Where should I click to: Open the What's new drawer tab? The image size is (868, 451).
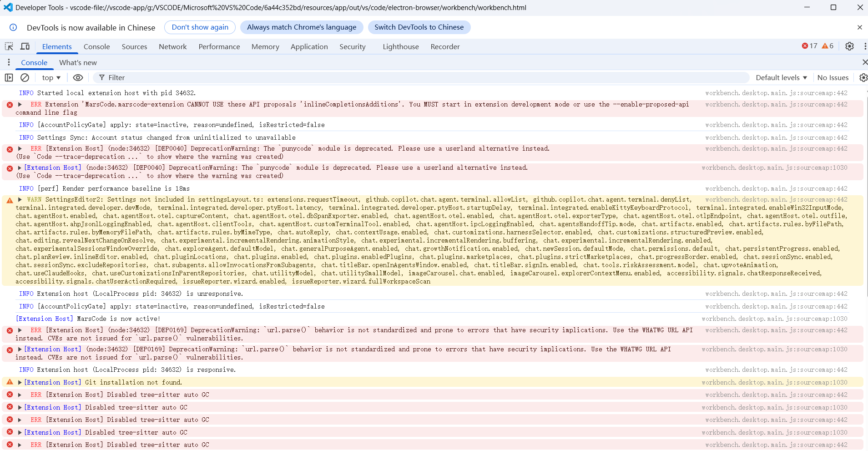[78, 62]
